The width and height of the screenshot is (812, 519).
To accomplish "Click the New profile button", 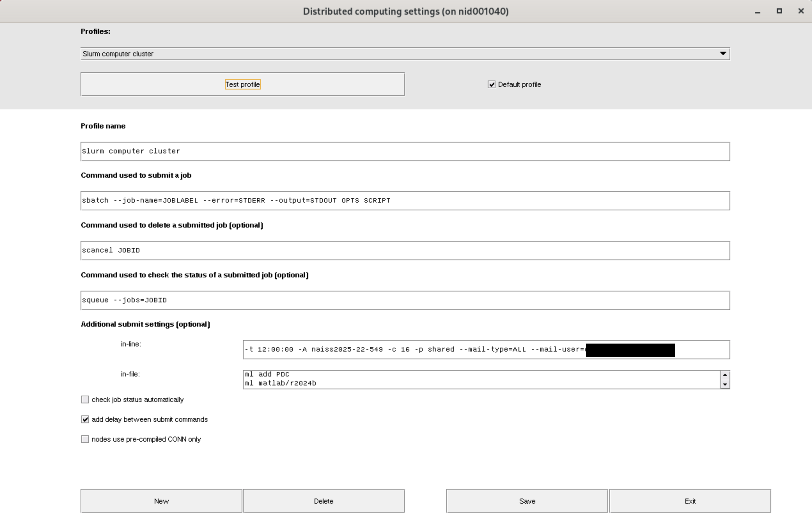I will pos(161,501).
